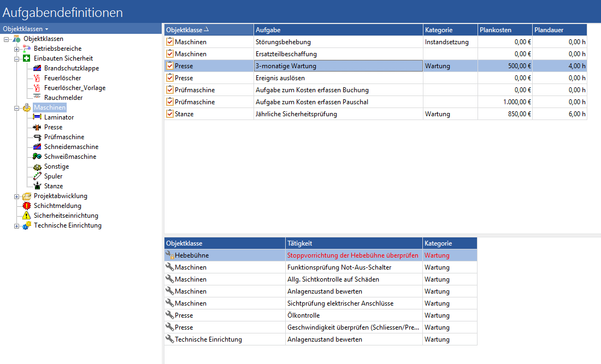Click the Brandschutzklappe icon
This screenshot has height=364, width=601.
click(x=37, y=68)
